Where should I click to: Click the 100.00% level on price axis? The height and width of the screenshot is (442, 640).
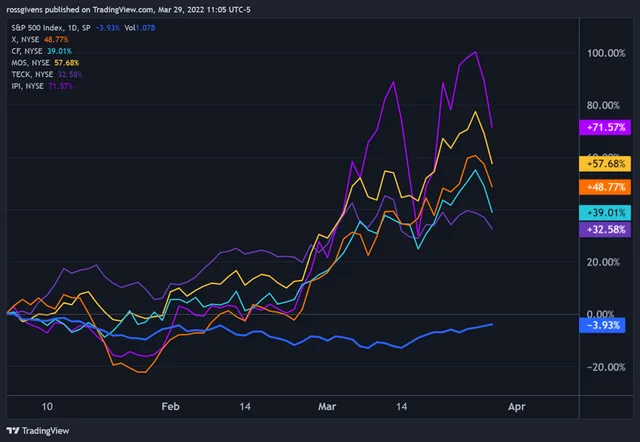point(606,53)
